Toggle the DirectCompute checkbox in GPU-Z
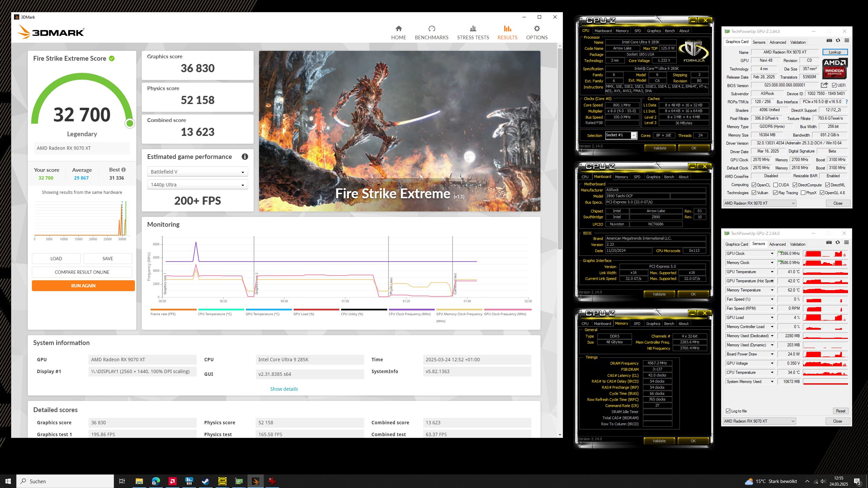 point(795,185)
